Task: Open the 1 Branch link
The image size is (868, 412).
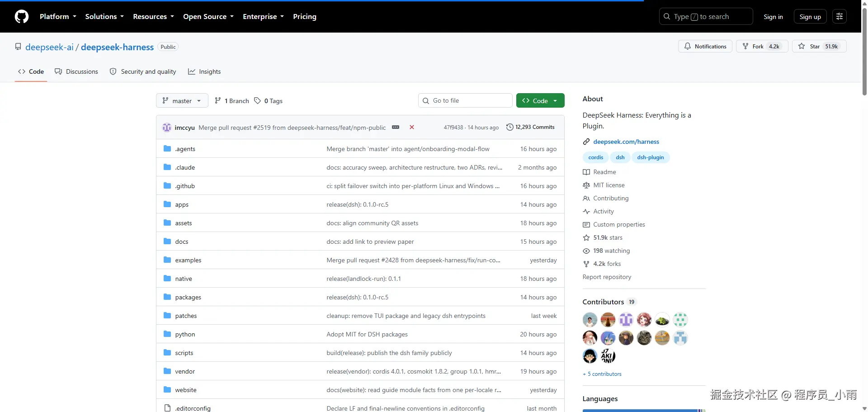Action: tap(231, 101)
